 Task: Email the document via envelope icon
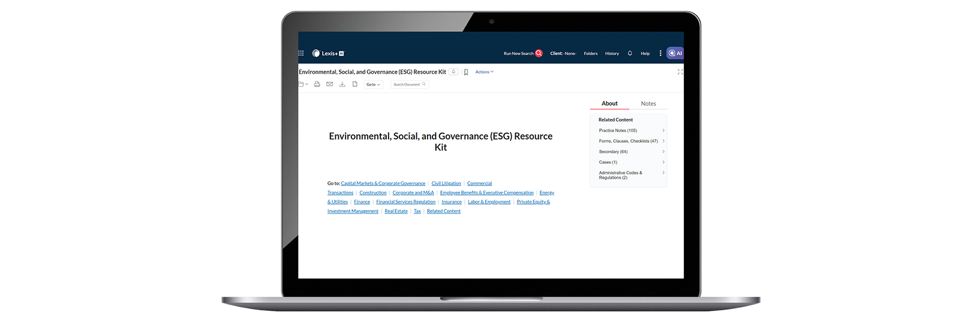[329, 85]
